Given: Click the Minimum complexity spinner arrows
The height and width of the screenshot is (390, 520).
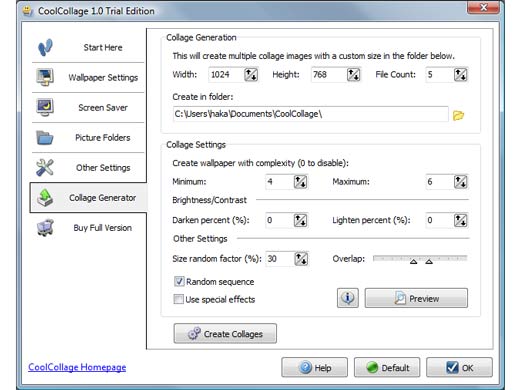Looking at the screenshot, I should point(300,182).
